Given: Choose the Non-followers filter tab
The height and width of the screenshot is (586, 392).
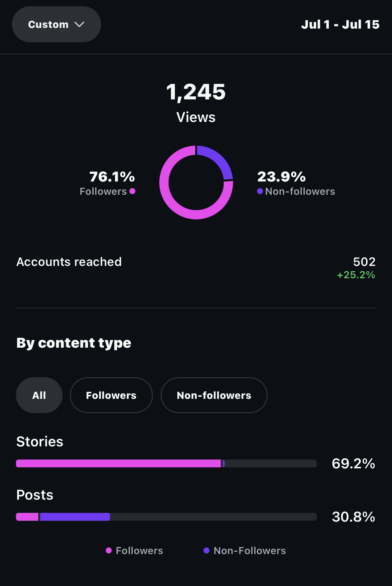Looking at the screenshot, I should (x=214, y=395).
